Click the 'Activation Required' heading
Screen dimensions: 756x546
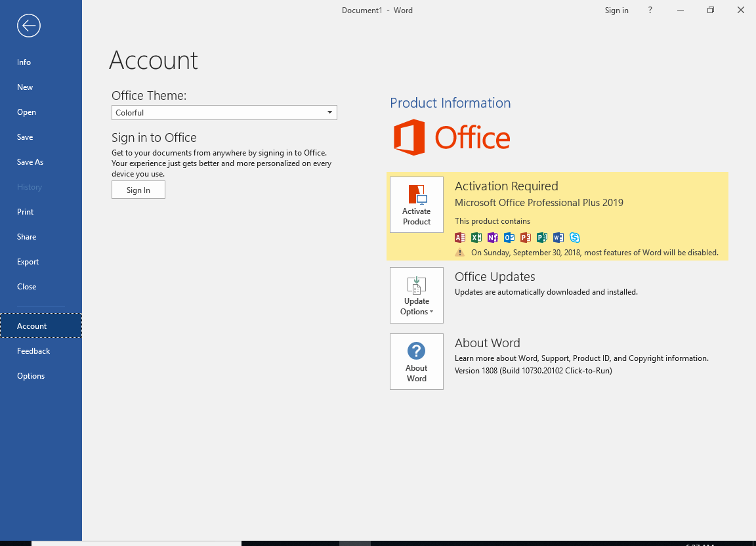point(506,186)
